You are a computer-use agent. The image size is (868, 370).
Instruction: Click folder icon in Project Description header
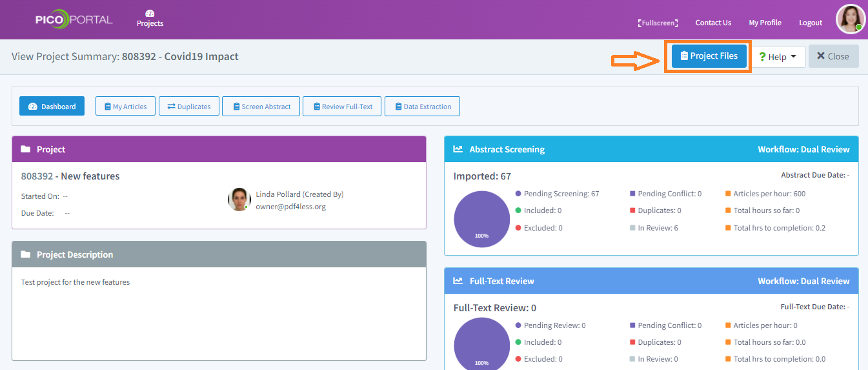tap(26, 254)
